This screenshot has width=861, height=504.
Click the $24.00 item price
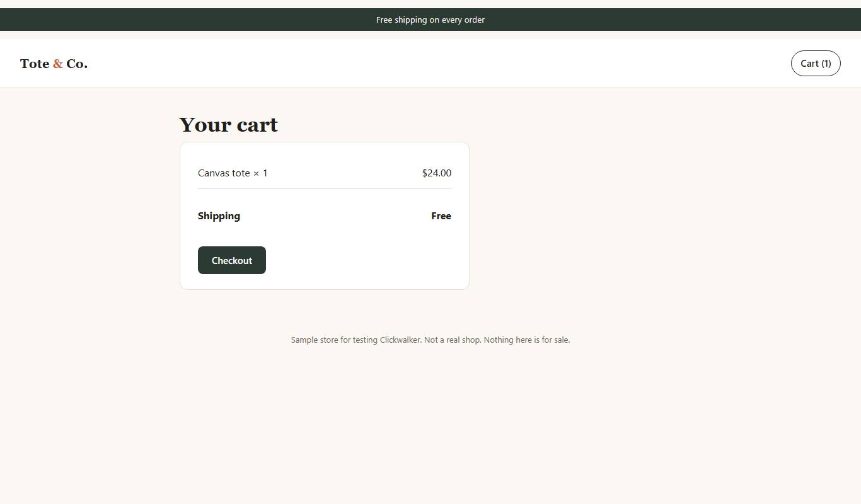click(x=437, y=173)
